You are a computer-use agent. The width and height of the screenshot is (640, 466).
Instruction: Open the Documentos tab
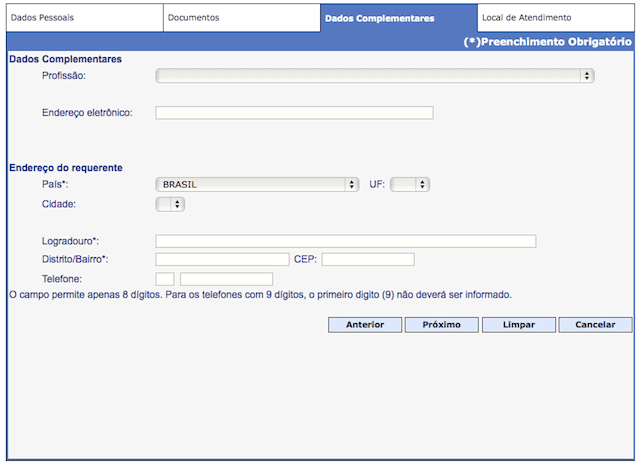coord(242,18)
